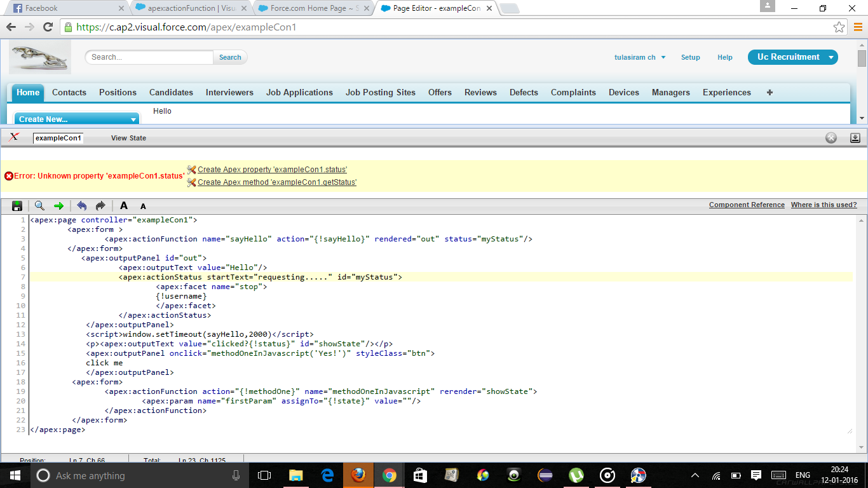Open the Candidates tab
This screenshot has height=488, width=868.
(x=171, y=92)
